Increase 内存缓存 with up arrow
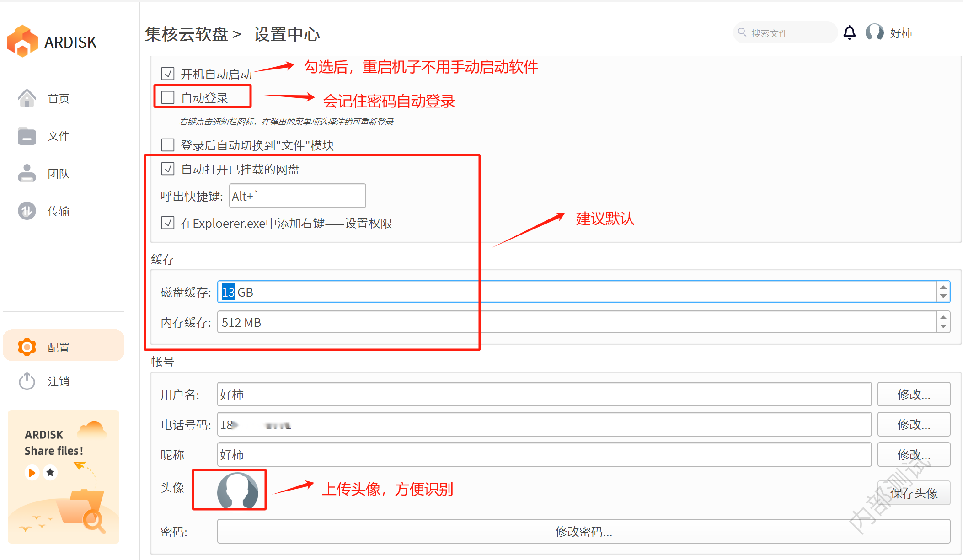Viewport: 963px width, 560px height. (x=943, y=317)
